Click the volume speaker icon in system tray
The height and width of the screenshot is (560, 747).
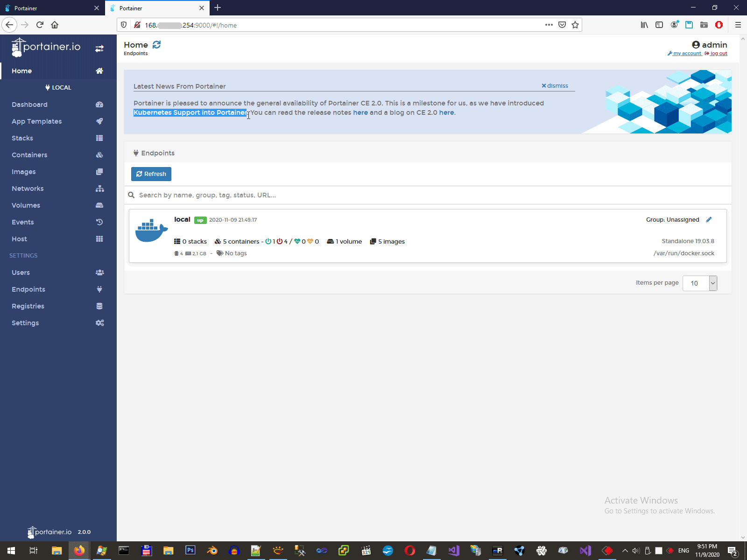click(636, 551)
